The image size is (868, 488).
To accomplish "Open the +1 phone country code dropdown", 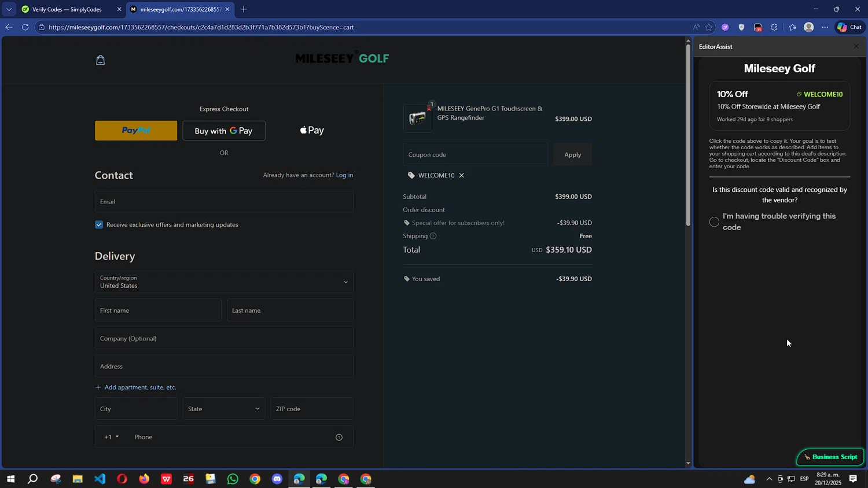I will (111, 437).
